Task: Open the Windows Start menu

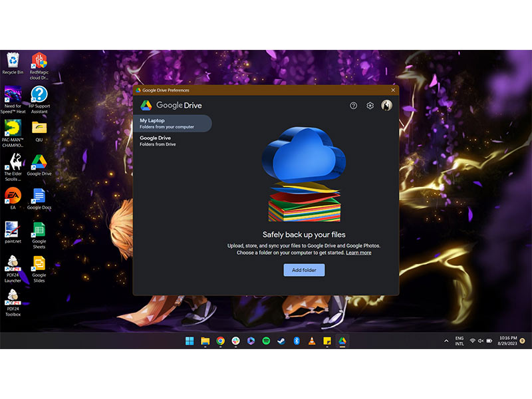Action: pos(190,341)
